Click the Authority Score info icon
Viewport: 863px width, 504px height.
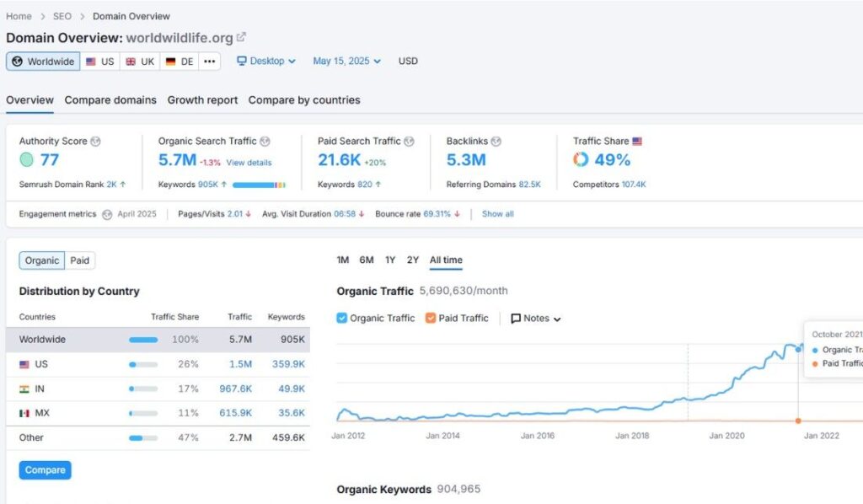(x=96, y=142)
